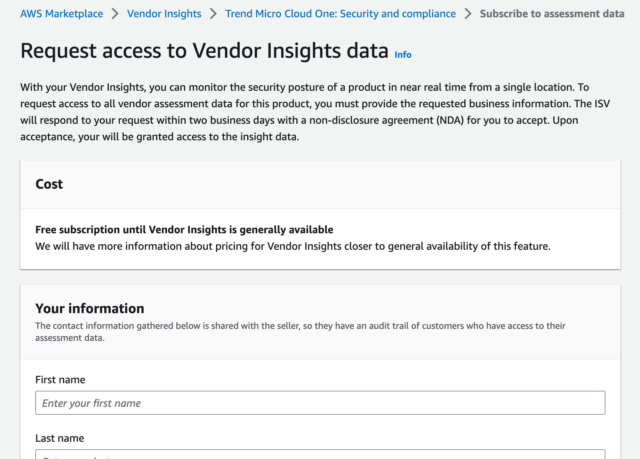Click the Free subscription bold text

tap(184, 230)
